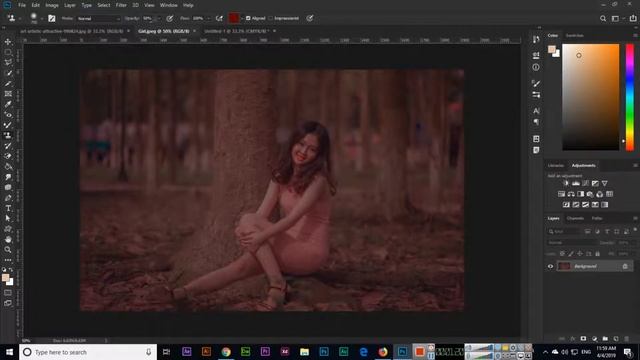Enable the Impressionist checkbox
640x360 pixels.
pyautogui.click(x=271, y=18)
